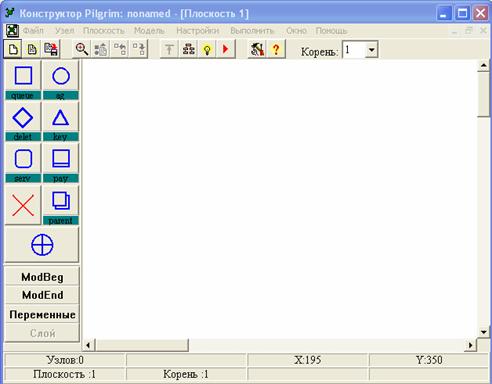Click the two-squares icon with right arrow
The image size is (492, 384).
coord(139,49)
